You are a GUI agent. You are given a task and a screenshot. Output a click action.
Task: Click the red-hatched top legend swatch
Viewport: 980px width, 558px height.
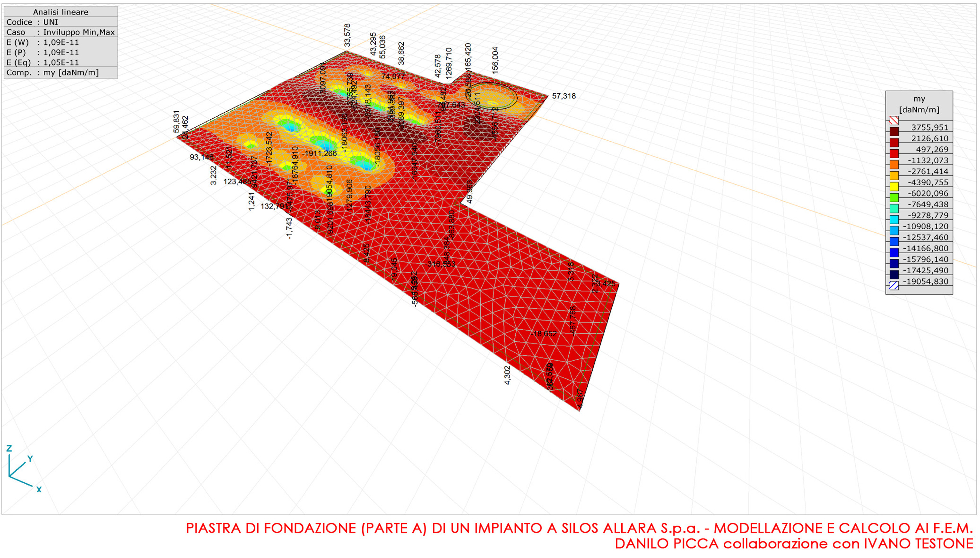tap(894, 121)
